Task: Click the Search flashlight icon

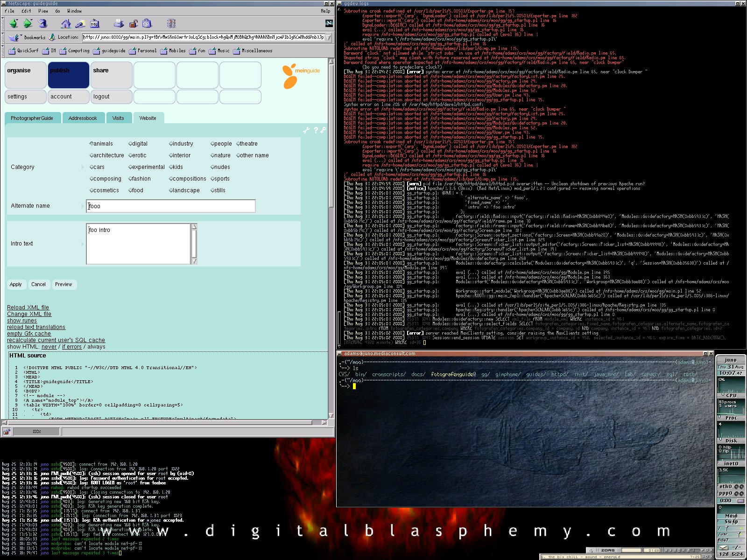Action: (x=80, y=23)
